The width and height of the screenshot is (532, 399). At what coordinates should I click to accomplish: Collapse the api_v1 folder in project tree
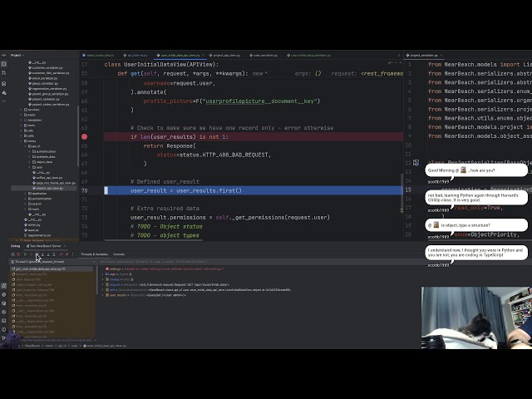pyautogui.click(x=25, y=146)
